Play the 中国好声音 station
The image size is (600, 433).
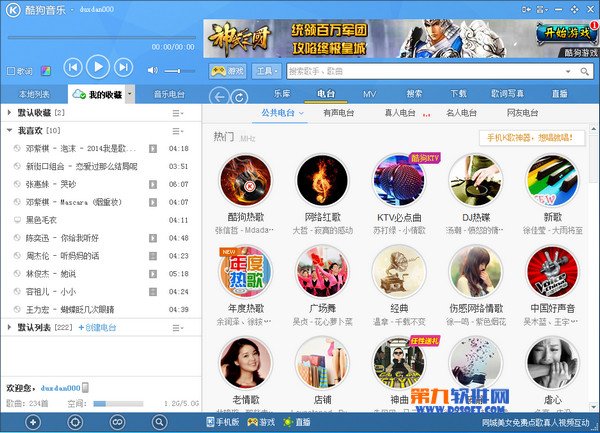(x=552, y=272)
